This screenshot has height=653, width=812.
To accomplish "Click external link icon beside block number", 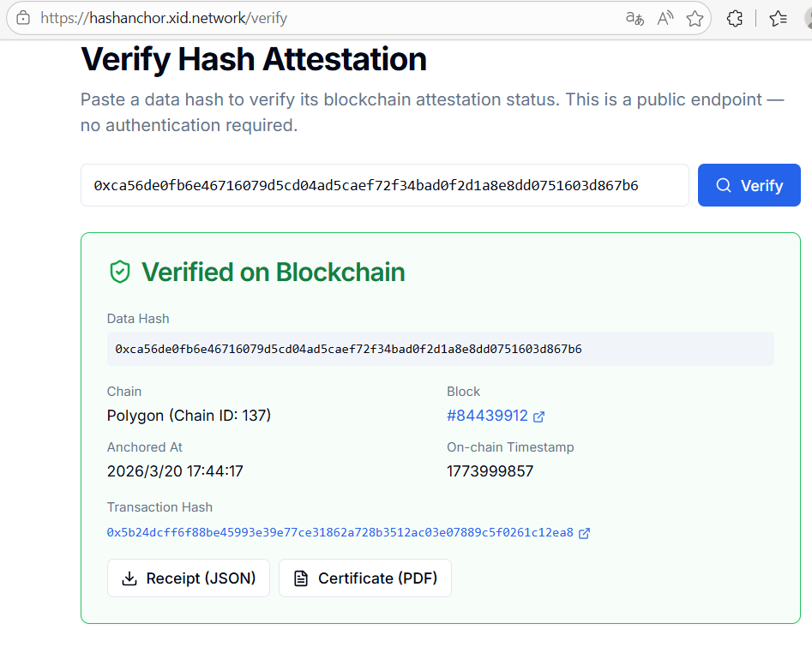I will tap(539, 416).
